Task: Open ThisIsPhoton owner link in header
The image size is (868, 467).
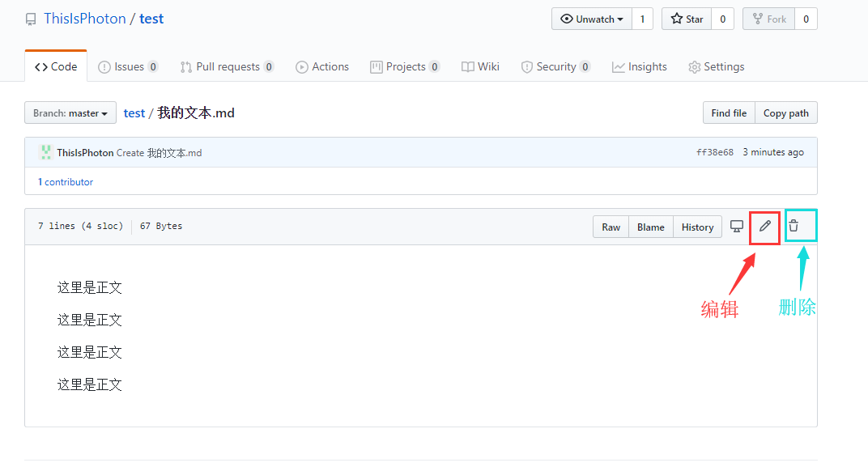Action: 85,19
